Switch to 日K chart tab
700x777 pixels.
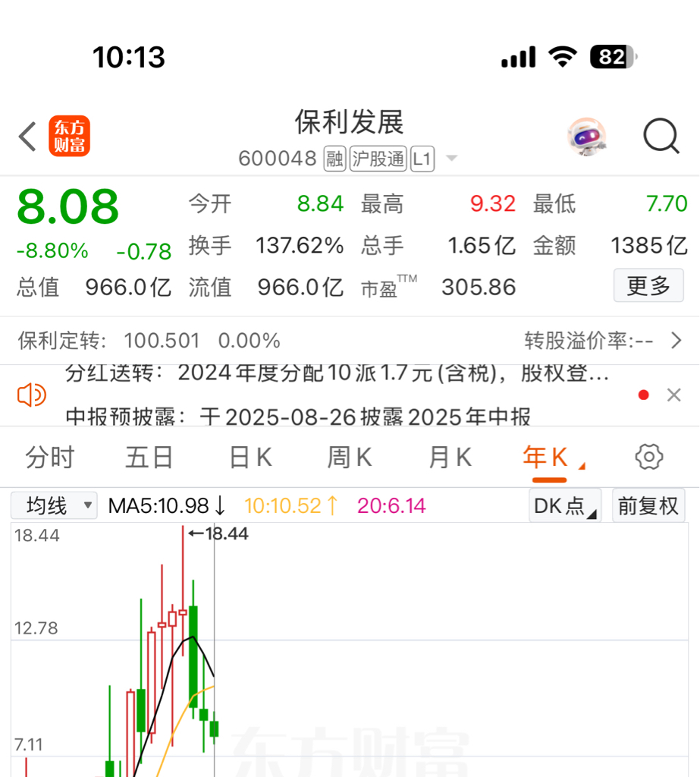coord(251,457)
